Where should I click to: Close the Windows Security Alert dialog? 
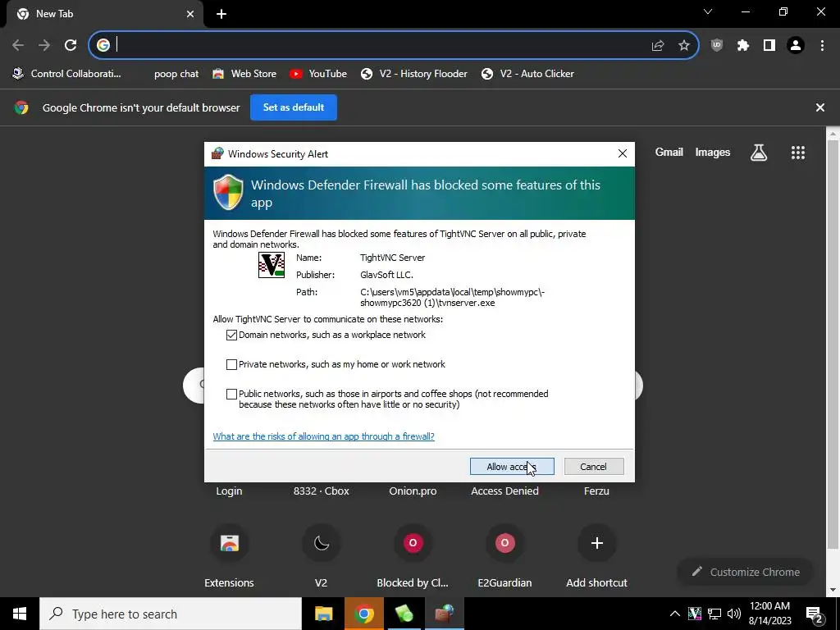(x=622, y=153)
